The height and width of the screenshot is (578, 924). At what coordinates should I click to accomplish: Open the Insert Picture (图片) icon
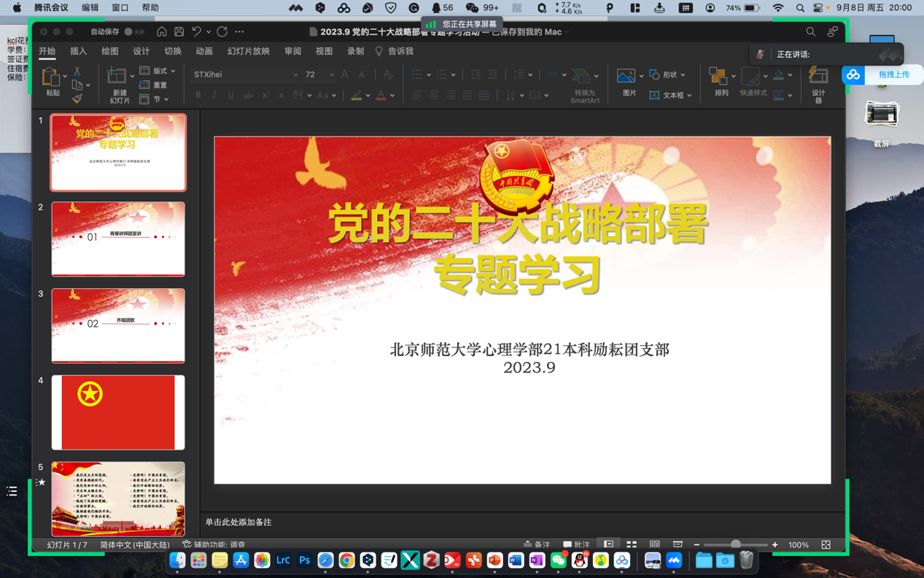pos(626,74)
